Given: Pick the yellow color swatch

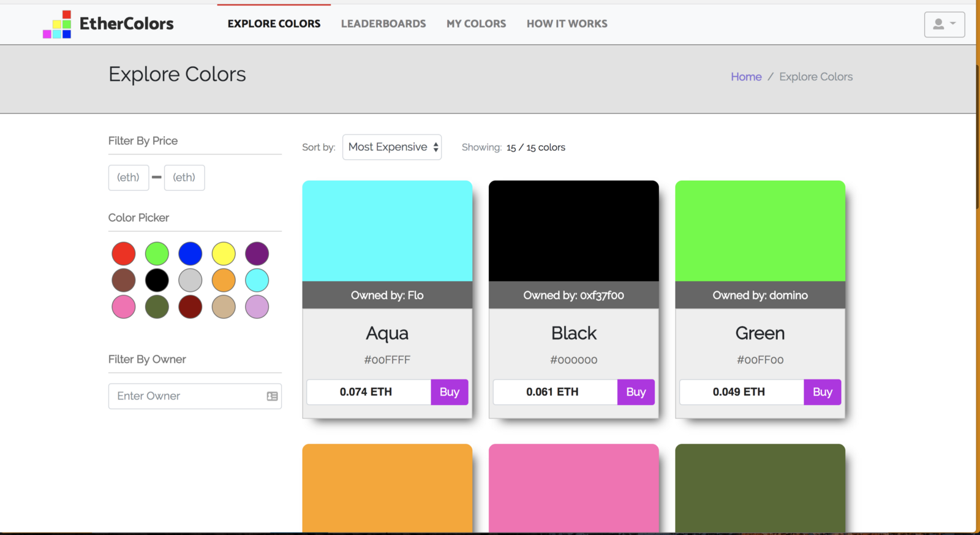Looking at the screenshot, I should coord(224,254).
